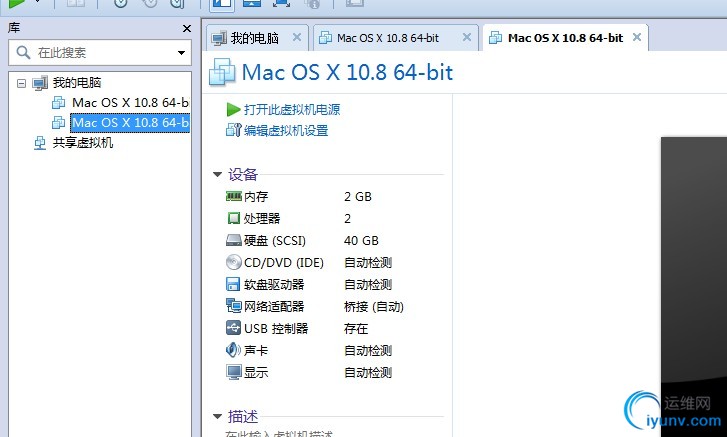Image resolution: width=727 pixels, height=437 pixels.
Task: Select the 处理器 device label
Action: (x=262, y=219)
